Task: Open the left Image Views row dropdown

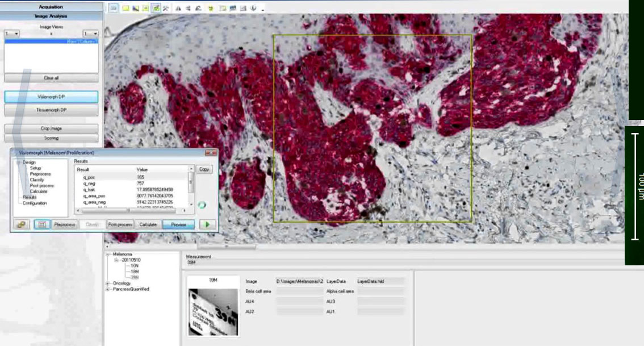Action: pyautogui.click(x=11, y=34)
